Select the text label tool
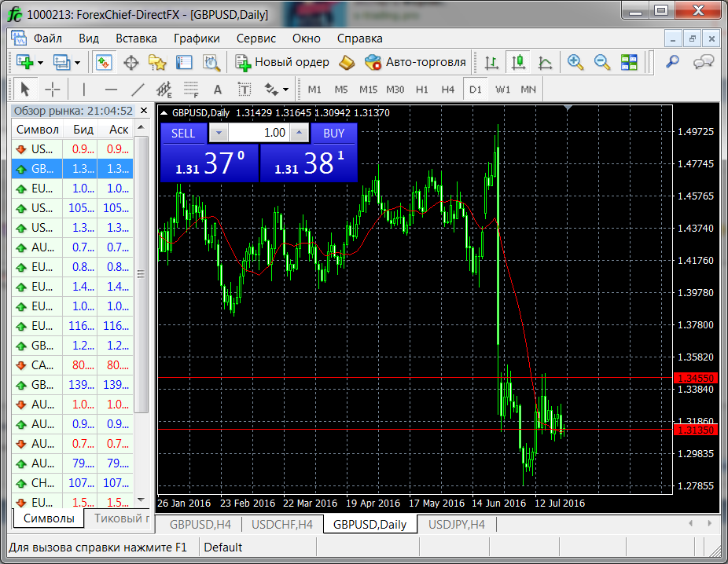The height and width of the screenshot is (564, 728). [x=245, y=89]
